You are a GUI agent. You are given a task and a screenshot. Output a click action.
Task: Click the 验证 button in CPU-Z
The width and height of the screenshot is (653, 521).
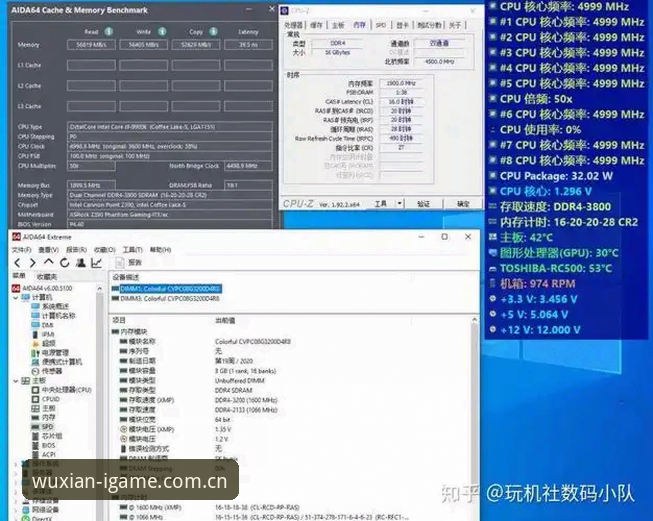pyautogui.click(x=423, y=204)
